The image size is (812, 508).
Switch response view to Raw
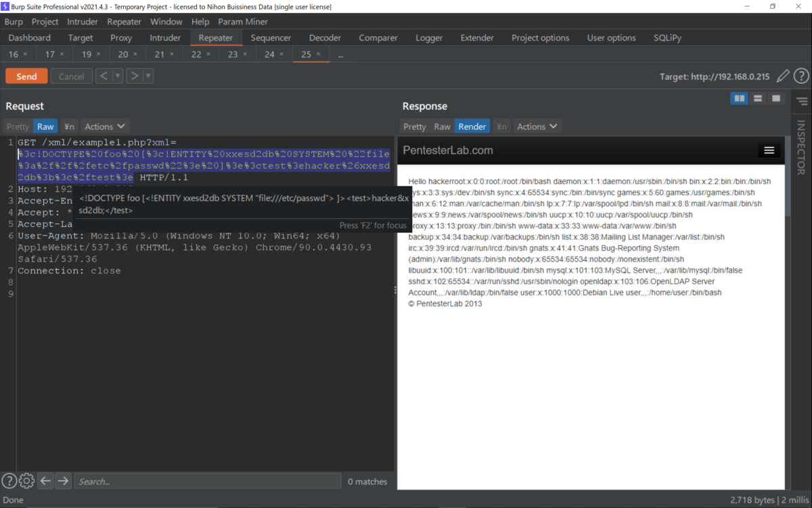click(x=442, y=126)
